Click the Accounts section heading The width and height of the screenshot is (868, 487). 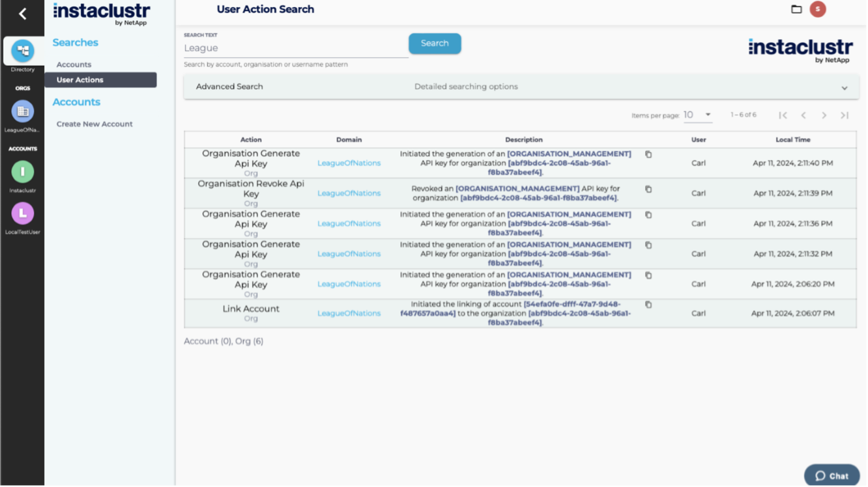pyautogui.click(x=77, y=102)
